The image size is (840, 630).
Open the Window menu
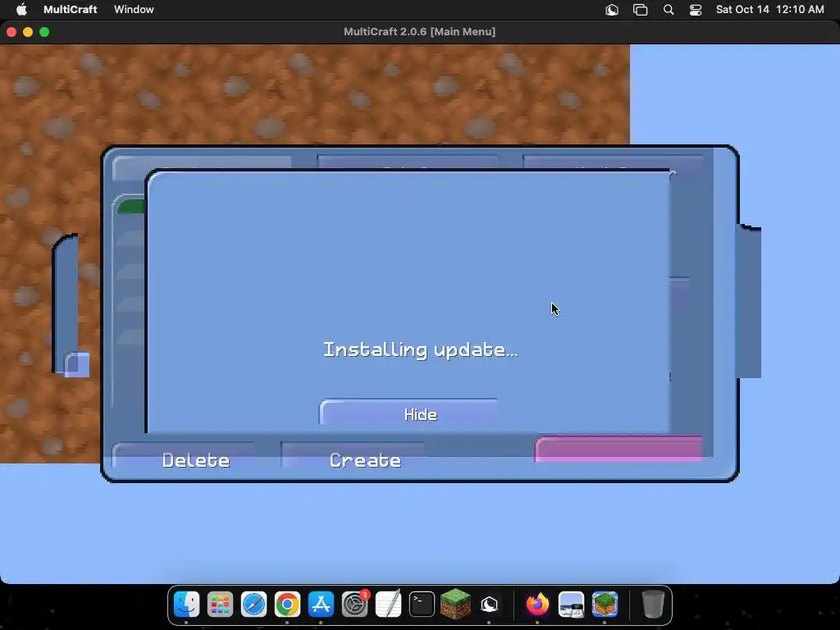point(134,9)
